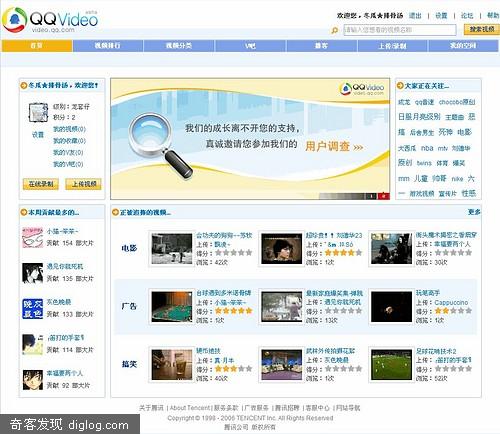
Task: Click the 搞笑 category label
Action: [129, 364]
